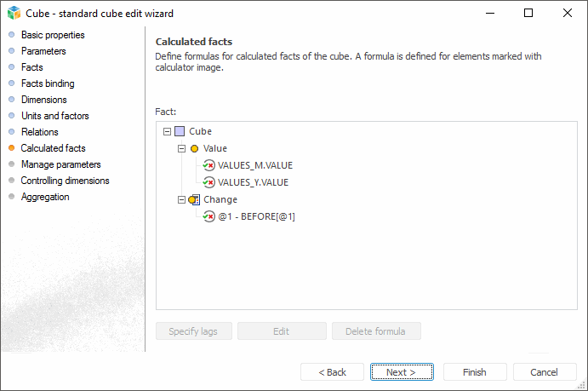
Task: Open the Facts binding wizard page
Action: (x=48, y=83)
